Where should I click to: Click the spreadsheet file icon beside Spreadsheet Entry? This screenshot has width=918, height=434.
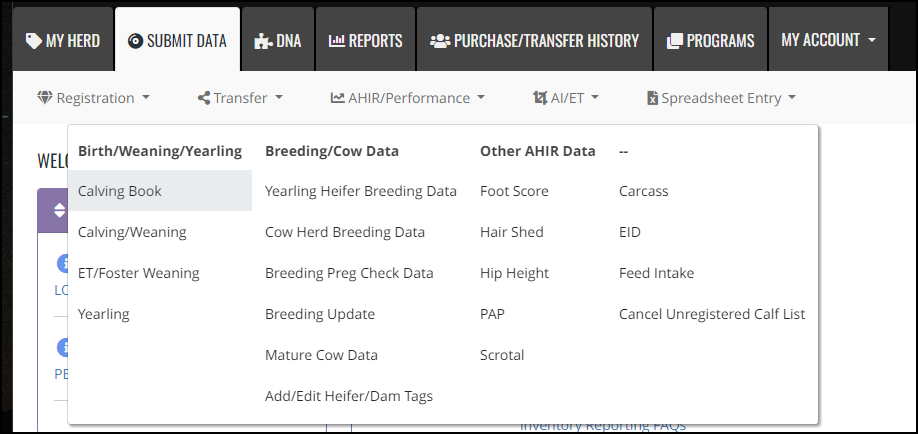tap(653, 98)
